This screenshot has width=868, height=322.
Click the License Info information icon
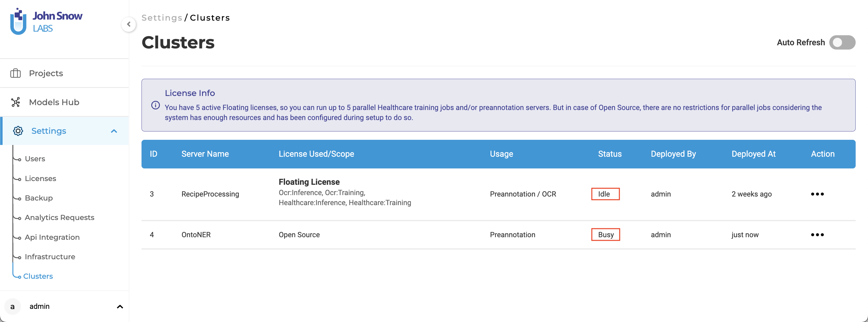tap(155, 105)
